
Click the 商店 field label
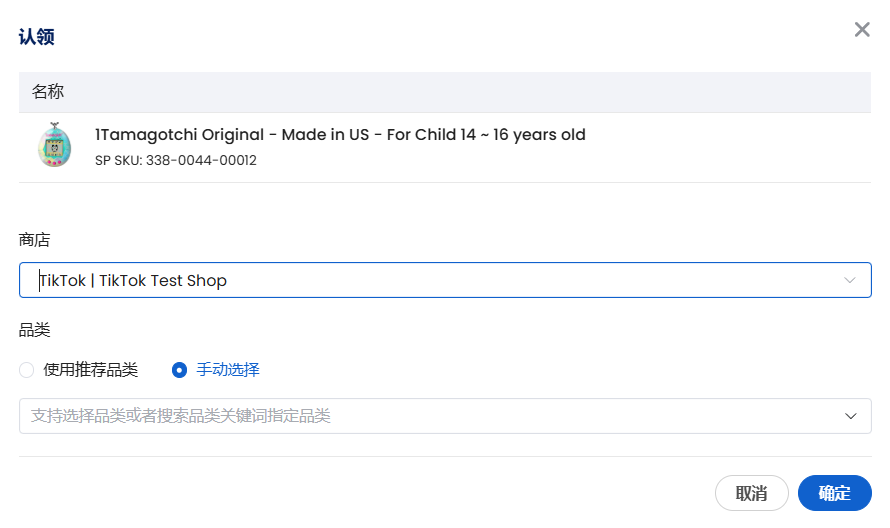tap(35, 240)
